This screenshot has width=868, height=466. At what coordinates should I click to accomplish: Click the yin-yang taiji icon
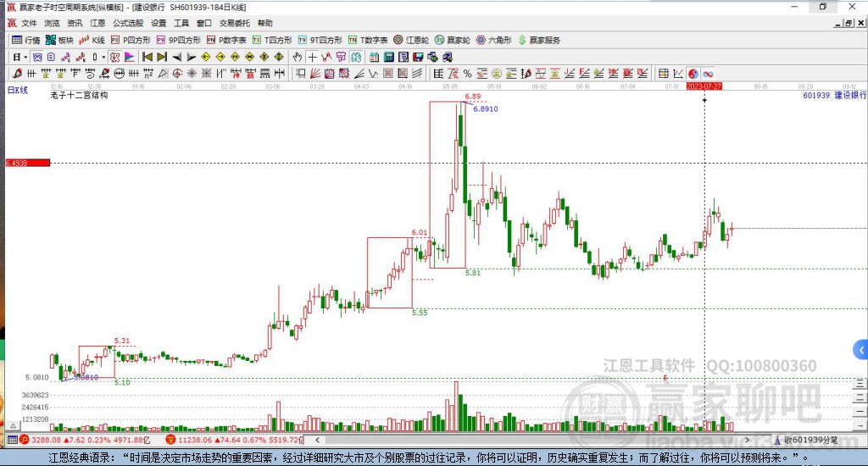(693, 74)
